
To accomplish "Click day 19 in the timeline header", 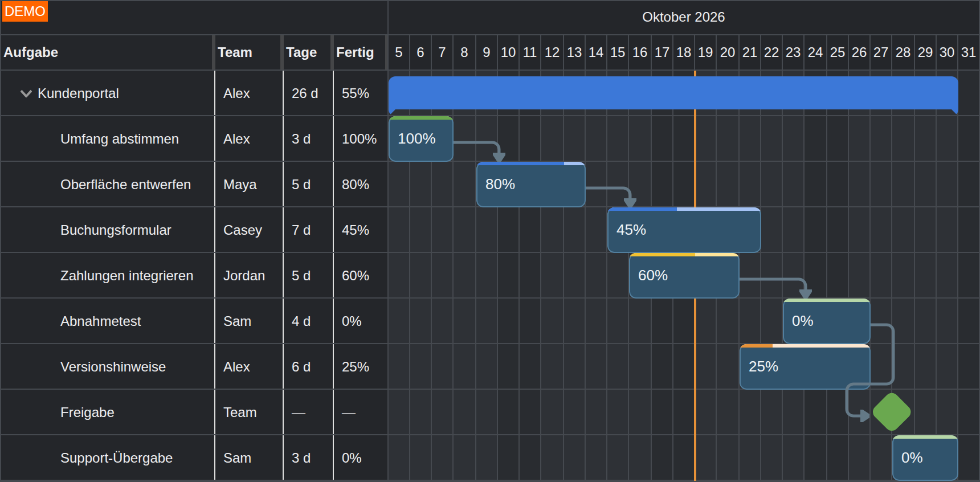I will (705, 52).
